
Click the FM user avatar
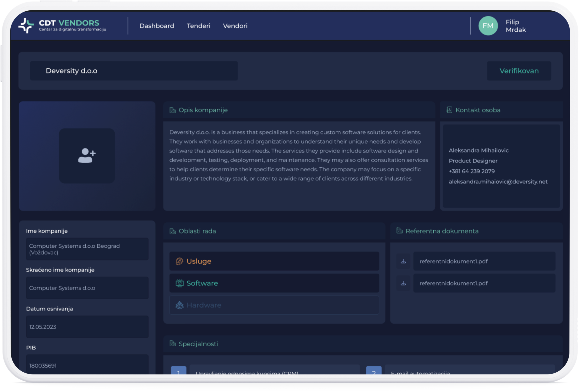point(488,26)
